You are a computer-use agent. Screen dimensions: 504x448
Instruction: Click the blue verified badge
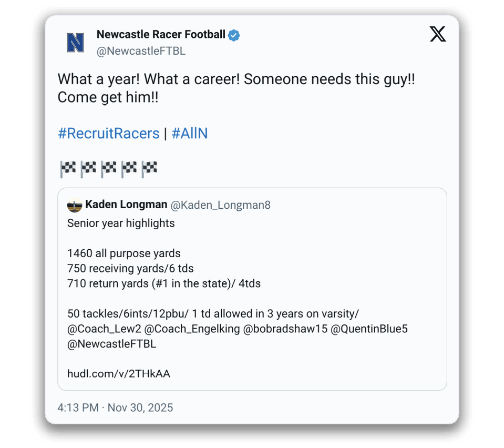(234, 35)
